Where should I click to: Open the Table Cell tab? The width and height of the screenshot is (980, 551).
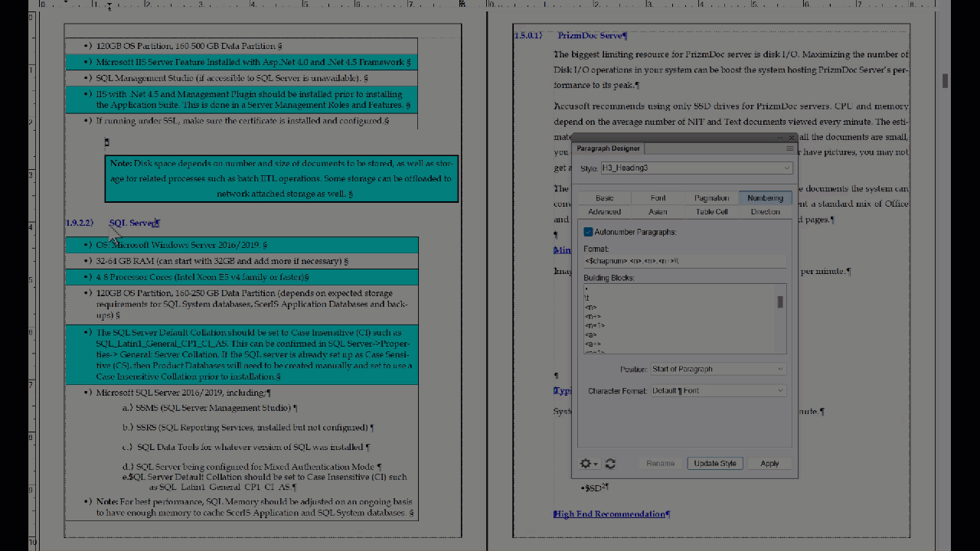(x=711, y=212)
